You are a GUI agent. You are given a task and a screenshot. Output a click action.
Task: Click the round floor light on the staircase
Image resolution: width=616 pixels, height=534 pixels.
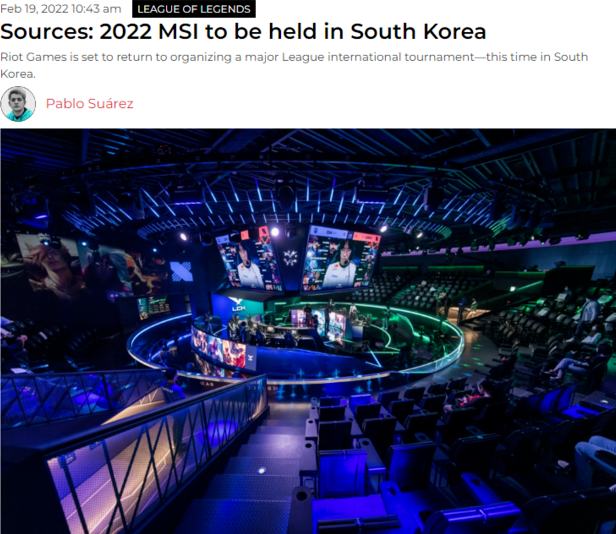point(261,470)
